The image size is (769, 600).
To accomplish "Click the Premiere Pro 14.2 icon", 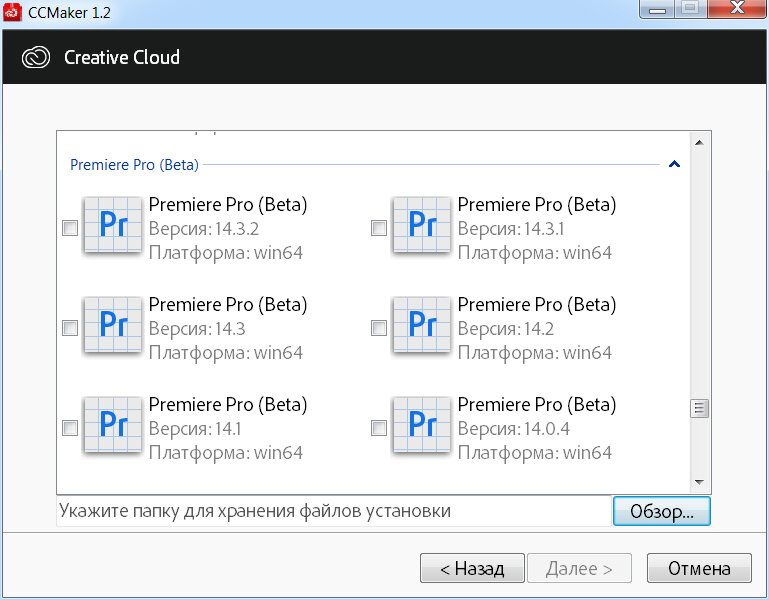I will pos(421,325).
